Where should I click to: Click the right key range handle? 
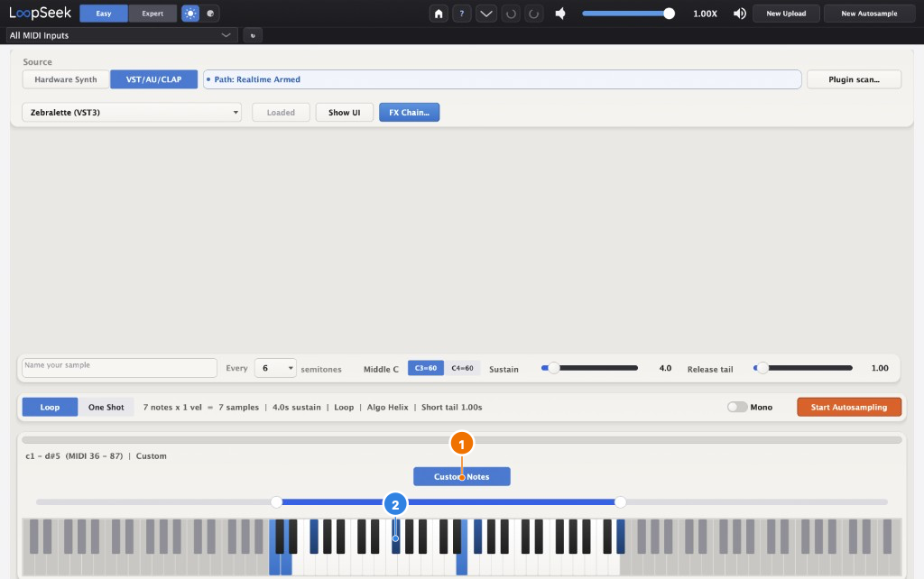point(620,501)
